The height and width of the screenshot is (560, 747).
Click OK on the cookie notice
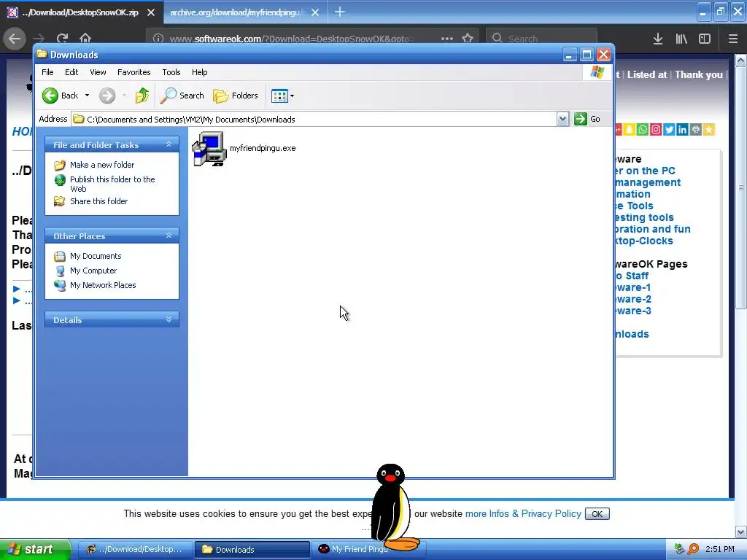pos(597,514)
